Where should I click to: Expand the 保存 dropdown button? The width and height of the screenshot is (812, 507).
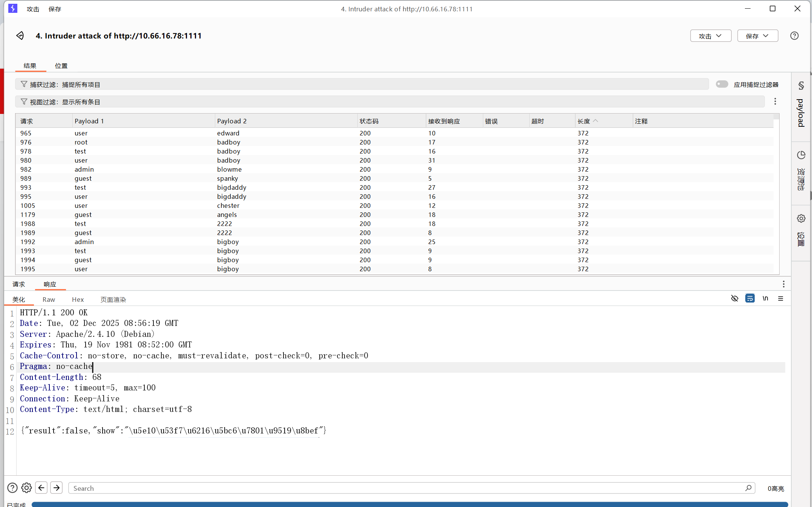coord(758,36)
